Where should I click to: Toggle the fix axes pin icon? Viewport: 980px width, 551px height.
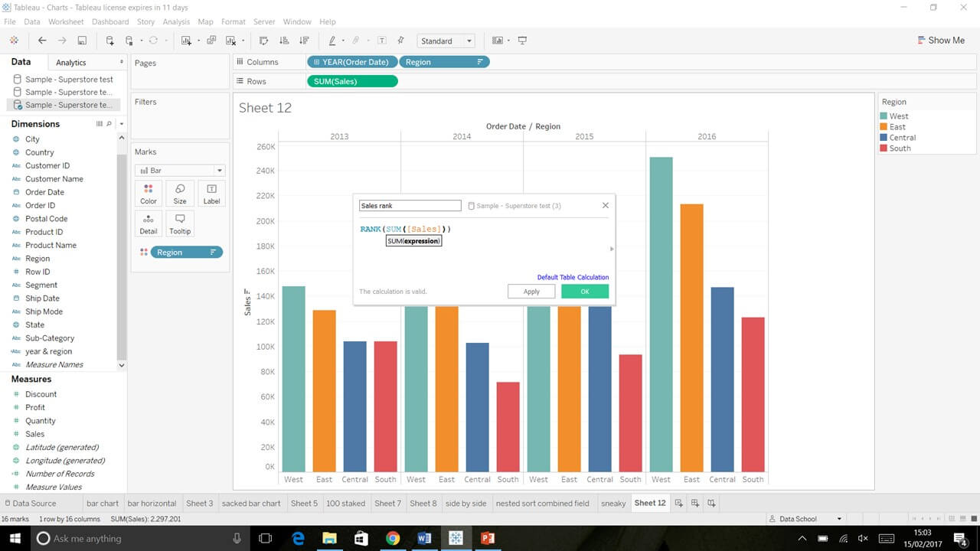400,41
